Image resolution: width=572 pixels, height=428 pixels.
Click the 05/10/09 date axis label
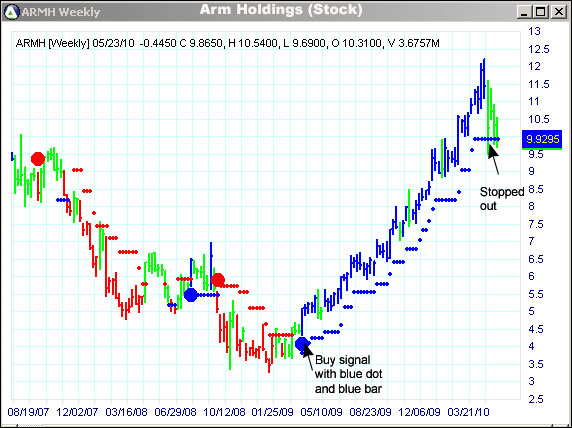(x=321, y=412)
